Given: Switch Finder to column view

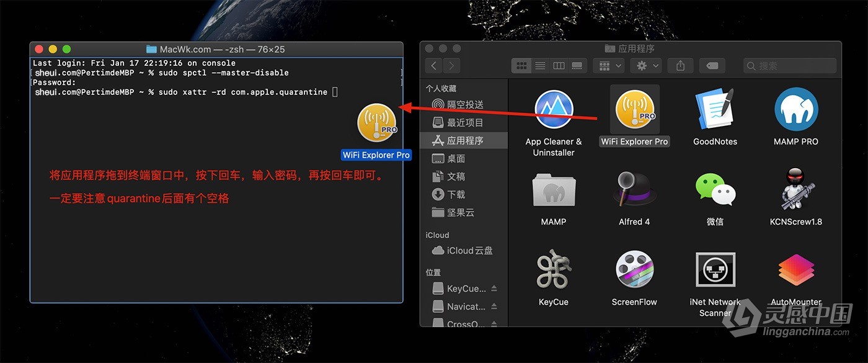Looking at the screenshot, I should click(x=559, y=65).
